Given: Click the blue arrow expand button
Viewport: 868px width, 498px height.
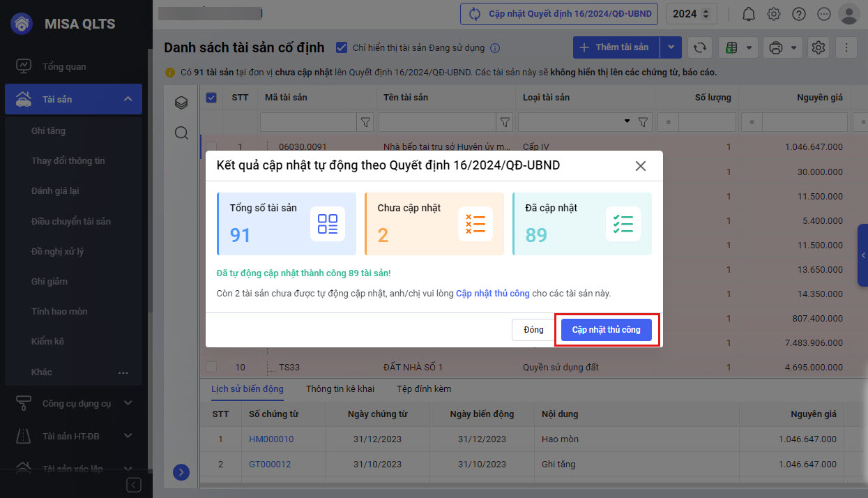Looking at the screenshot, I should (x=181, y=472).
